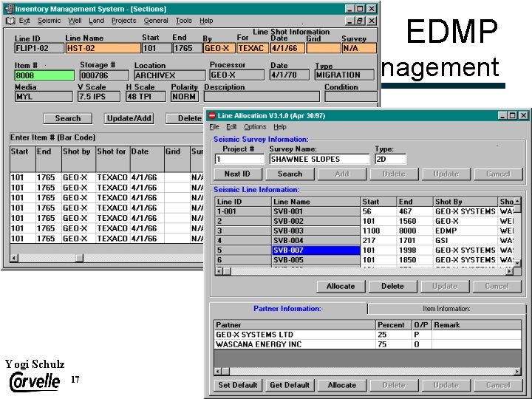The width and height of the screenshot is (532, 399).
Task: Click the Percent column header
Action: [x=394, y=325]
